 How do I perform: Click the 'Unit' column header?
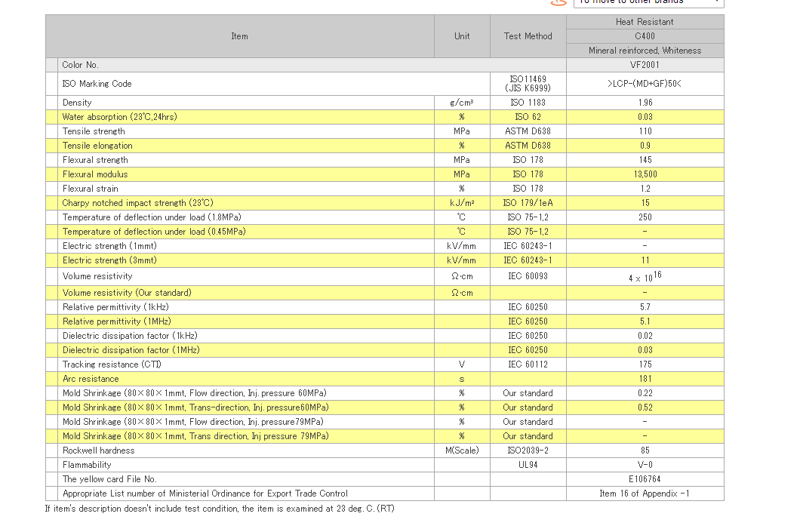pos(462,36)
